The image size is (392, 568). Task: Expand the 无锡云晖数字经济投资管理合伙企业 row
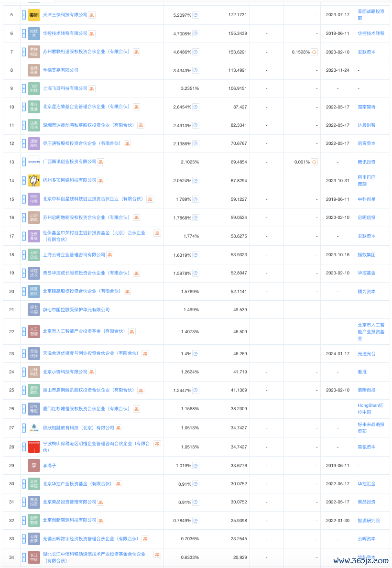click(x=24, y=539)
